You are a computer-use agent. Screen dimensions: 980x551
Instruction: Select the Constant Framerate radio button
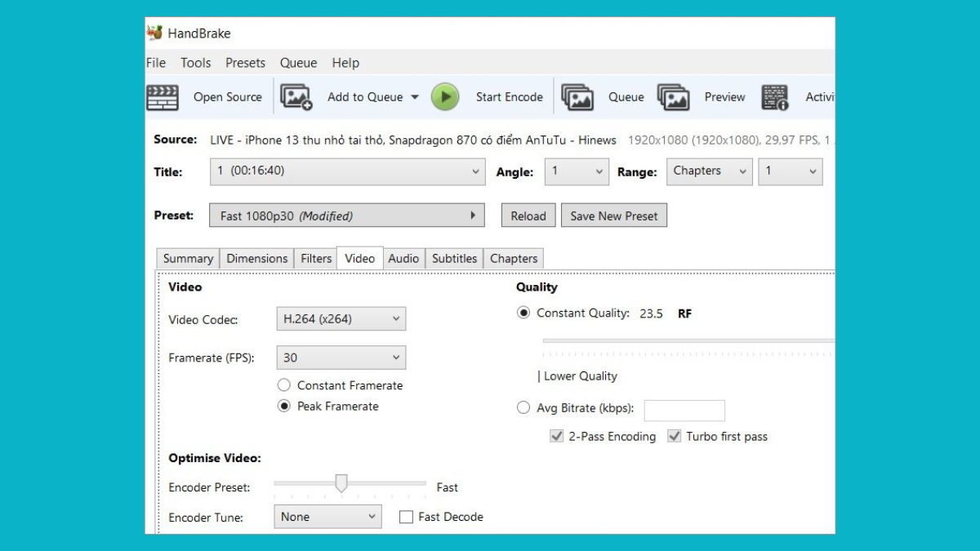tap(284, 385)
